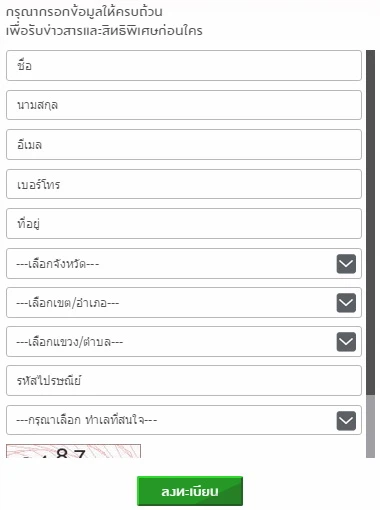
Task: Click the เลือกจังหวัด placeholder text
Action: pos(58,264)
